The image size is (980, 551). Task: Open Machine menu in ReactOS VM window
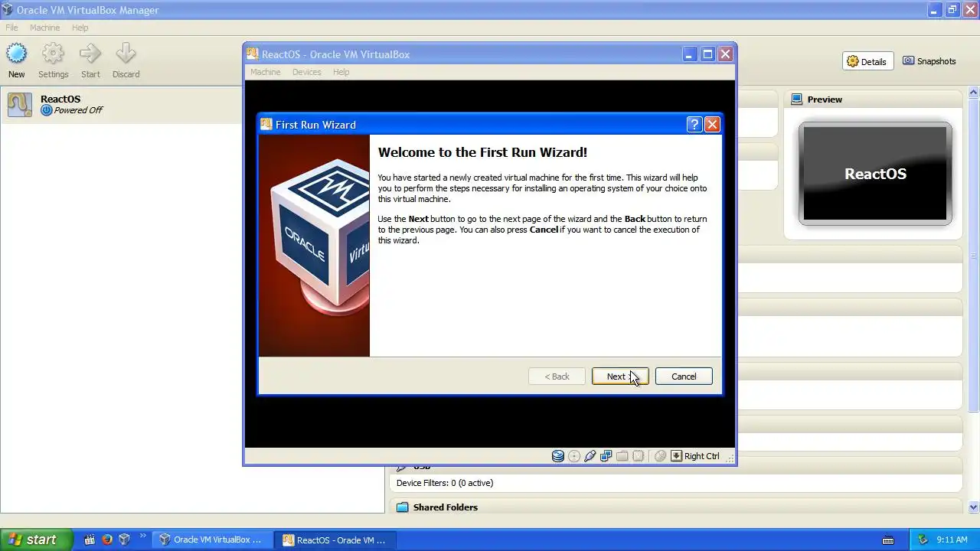(x=265, y=72)
